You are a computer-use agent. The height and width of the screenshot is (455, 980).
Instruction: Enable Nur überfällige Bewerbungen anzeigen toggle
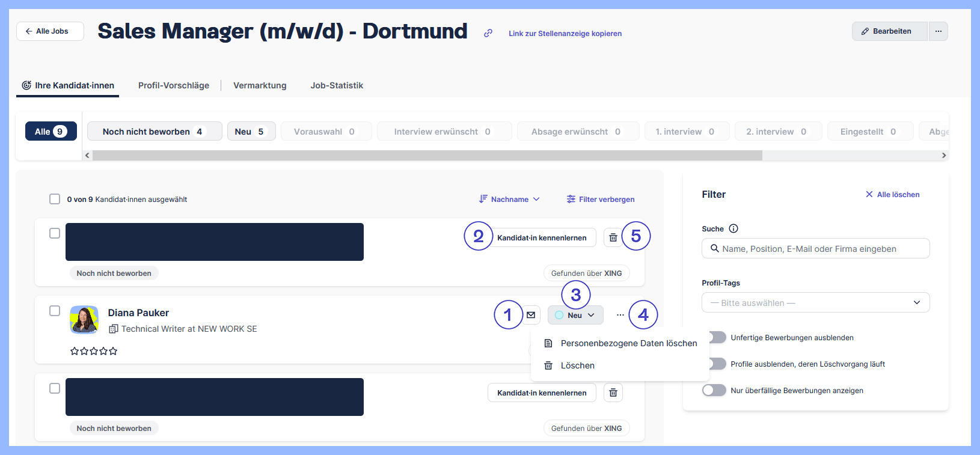click(x=714, y=390)
